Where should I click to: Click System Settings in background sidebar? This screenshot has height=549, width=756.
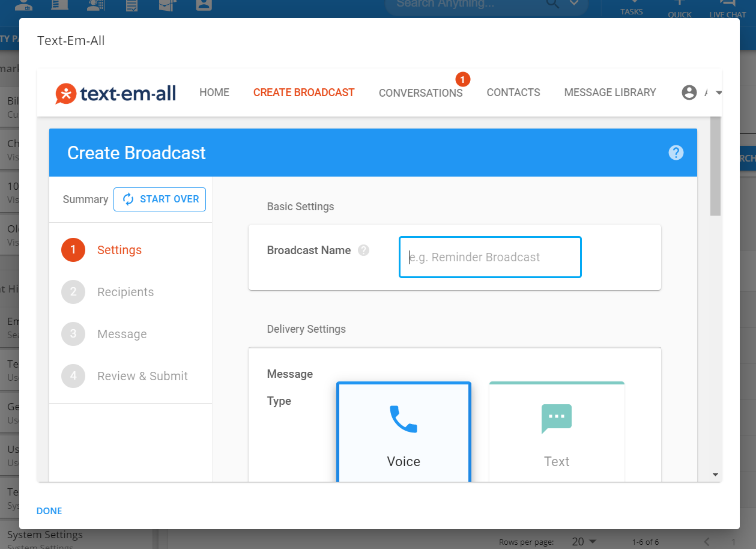click(45, 535)
